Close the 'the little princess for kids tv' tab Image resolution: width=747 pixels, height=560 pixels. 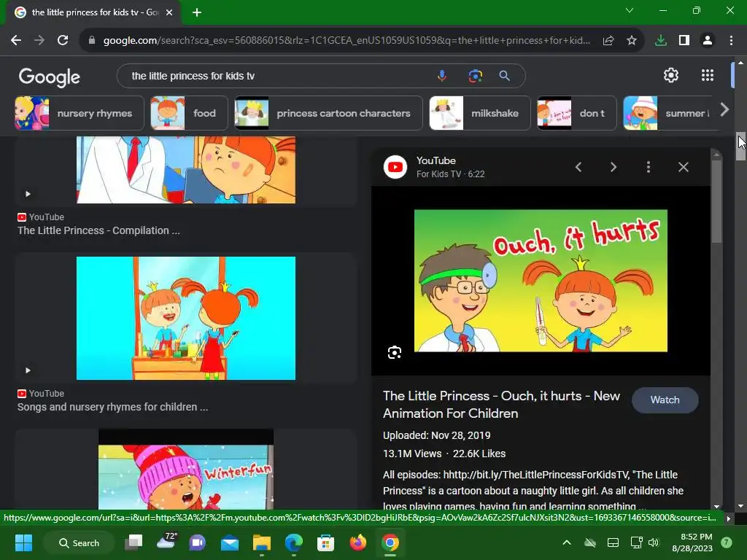[x=169, y=12]
